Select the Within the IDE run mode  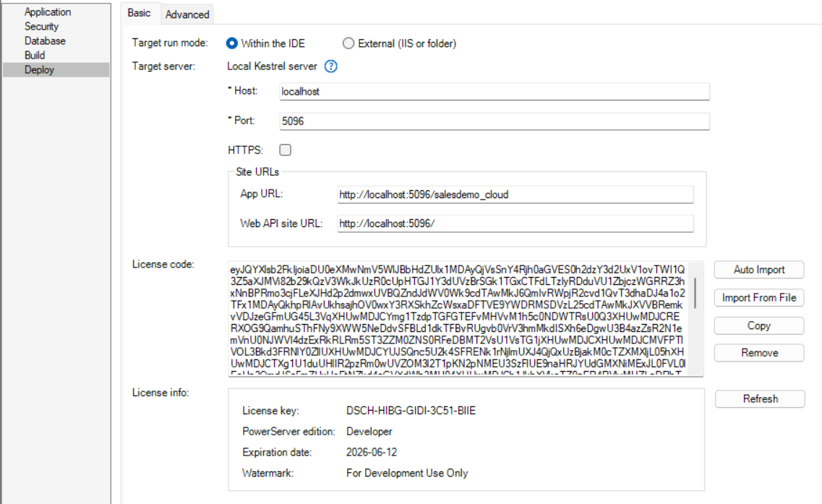tap(232, 43)
